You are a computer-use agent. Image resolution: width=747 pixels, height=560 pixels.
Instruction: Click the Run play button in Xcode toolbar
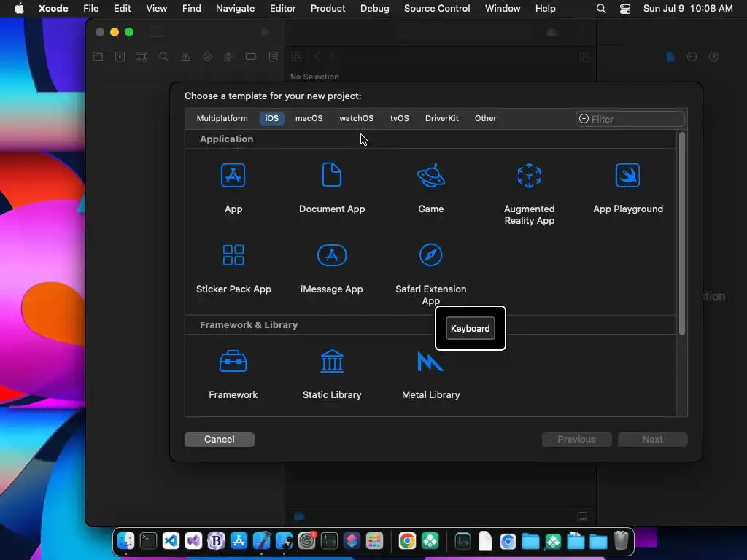click(x=266, y=32)
